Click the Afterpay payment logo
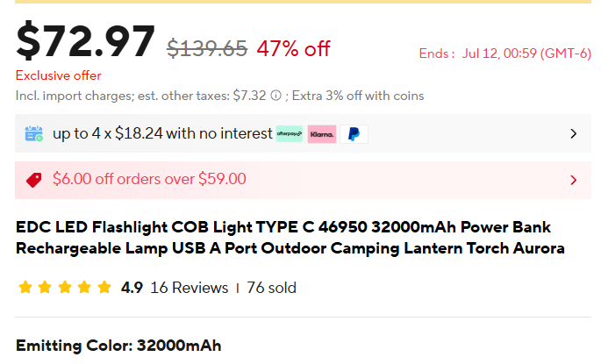 pos(290,133)
